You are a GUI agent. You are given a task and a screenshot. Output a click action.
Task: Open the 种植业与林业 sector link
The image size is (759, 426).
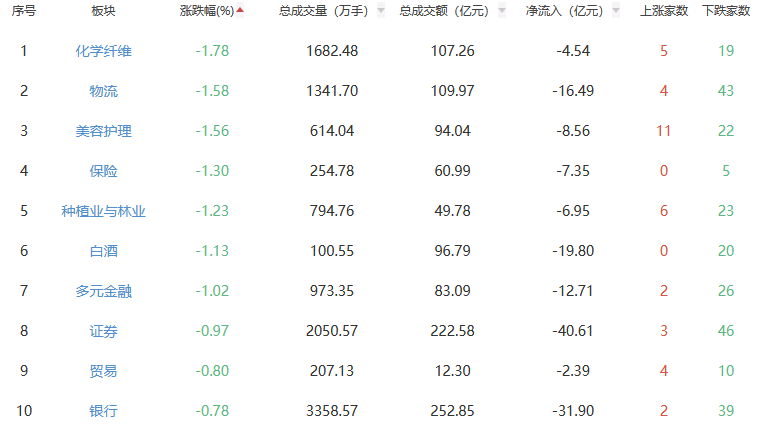coord(103,211)
